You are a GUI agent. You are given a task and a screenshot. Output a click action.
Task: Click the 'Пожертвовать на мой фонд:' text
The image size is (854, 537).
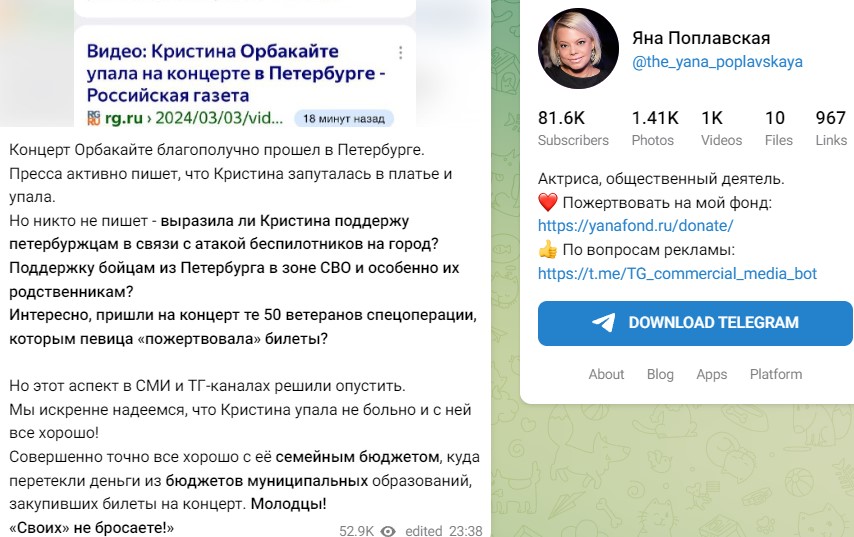667,203
